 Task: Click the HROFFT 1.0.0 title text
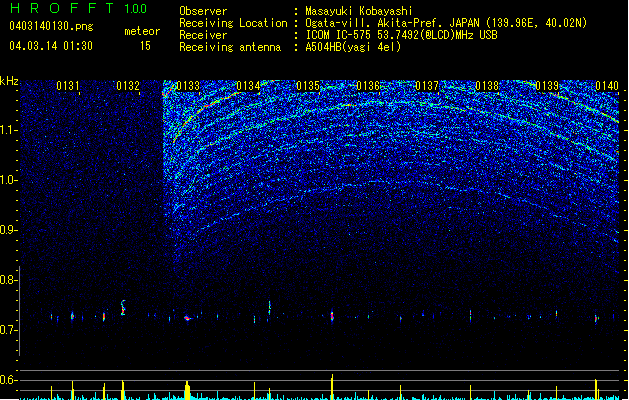tap(79, 8)
